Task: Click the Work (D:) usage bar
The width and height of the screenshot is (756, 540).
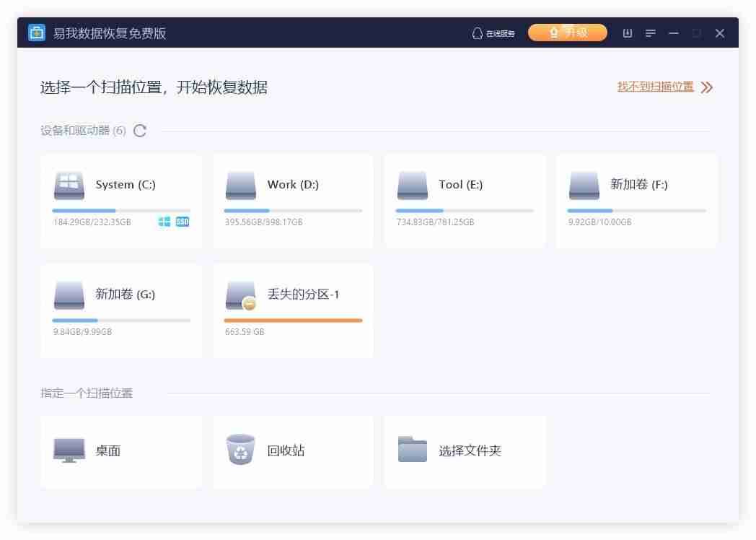Action: (x=293, y=211)
